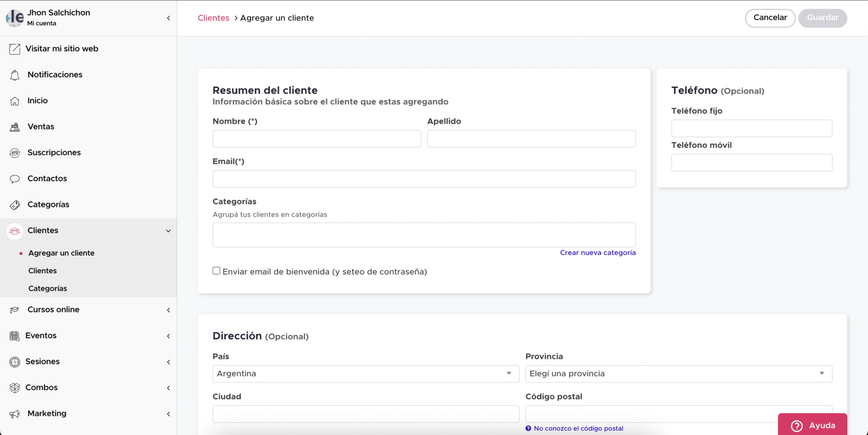
Task: Focus the Teléfono fijo input field
Action: point(752,128)
